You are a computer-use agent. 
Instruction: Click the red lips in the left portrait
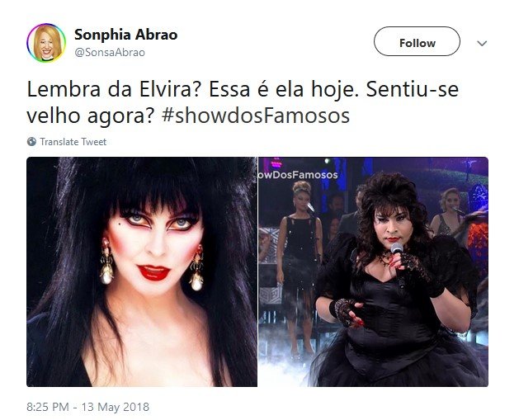[153, 272]
